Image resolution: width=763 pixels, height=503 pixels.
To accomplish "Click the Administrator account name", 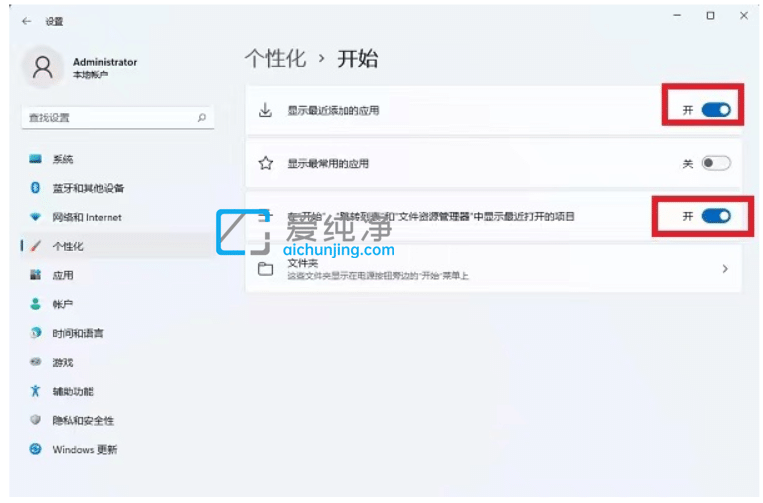I will 105,62.
